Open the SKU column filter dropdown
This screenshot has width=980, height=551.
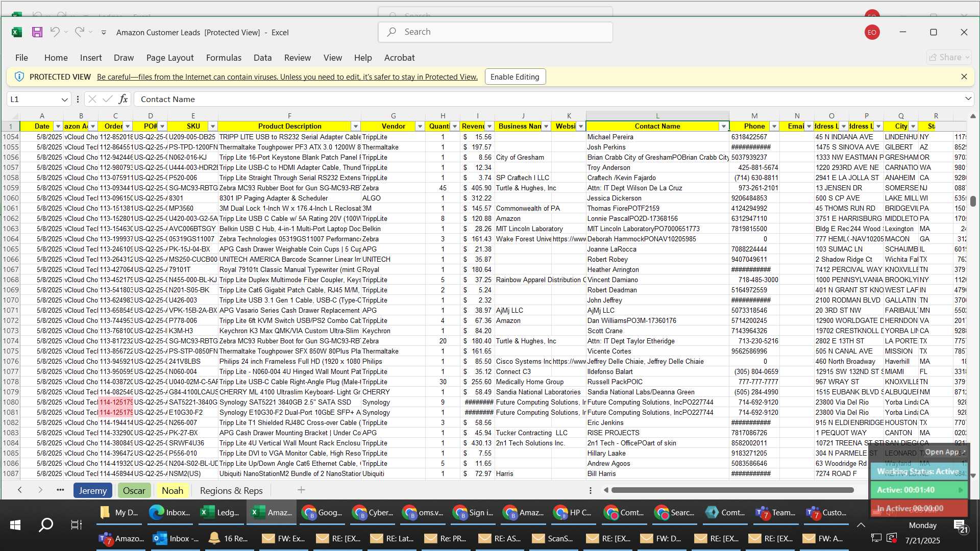coord(213,127)
